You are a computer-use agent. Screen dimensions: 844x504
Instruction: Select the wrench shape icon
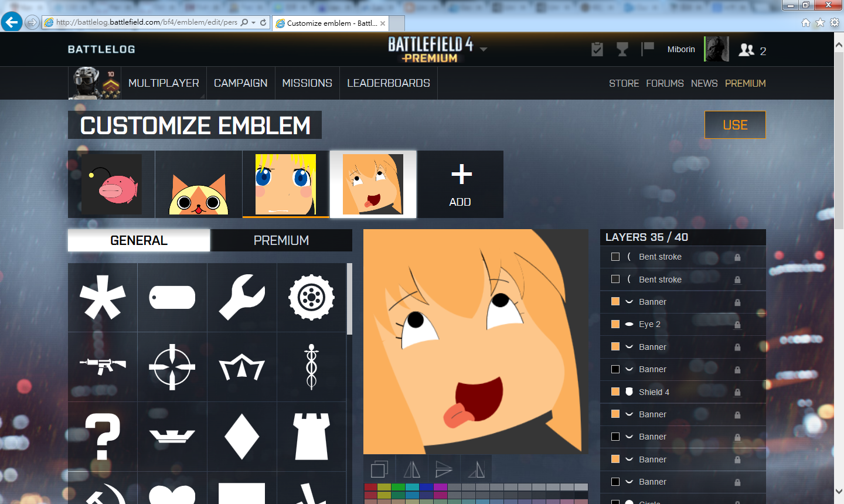[x=241, y=297]
